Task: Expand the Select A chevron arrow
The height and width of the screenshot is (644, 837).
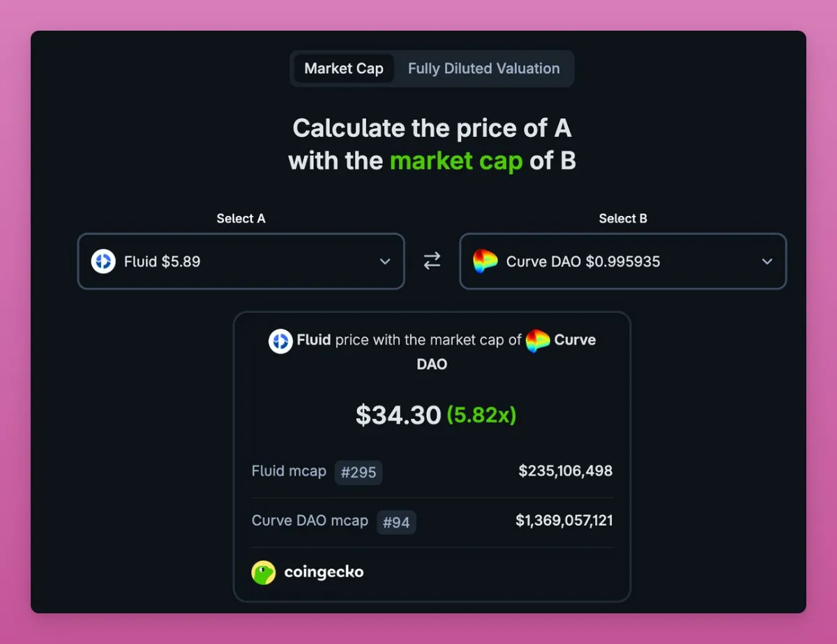Action: (385, 261)
